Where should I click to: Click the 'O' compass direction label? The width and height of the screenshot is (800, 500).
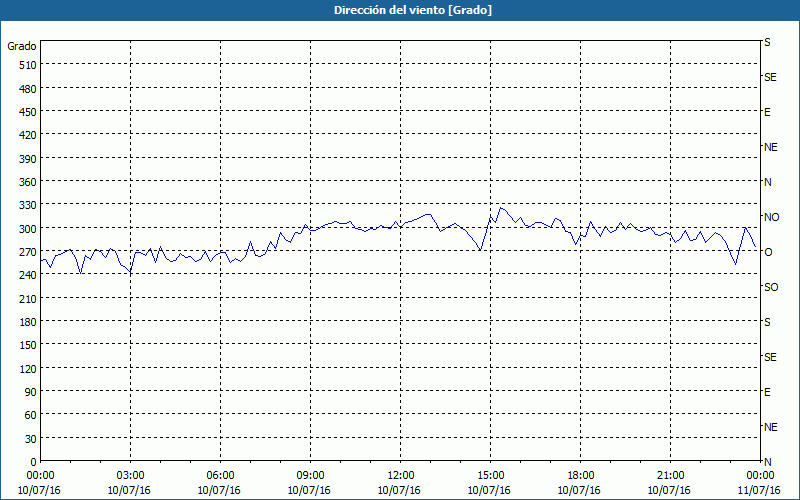(768, 252)
